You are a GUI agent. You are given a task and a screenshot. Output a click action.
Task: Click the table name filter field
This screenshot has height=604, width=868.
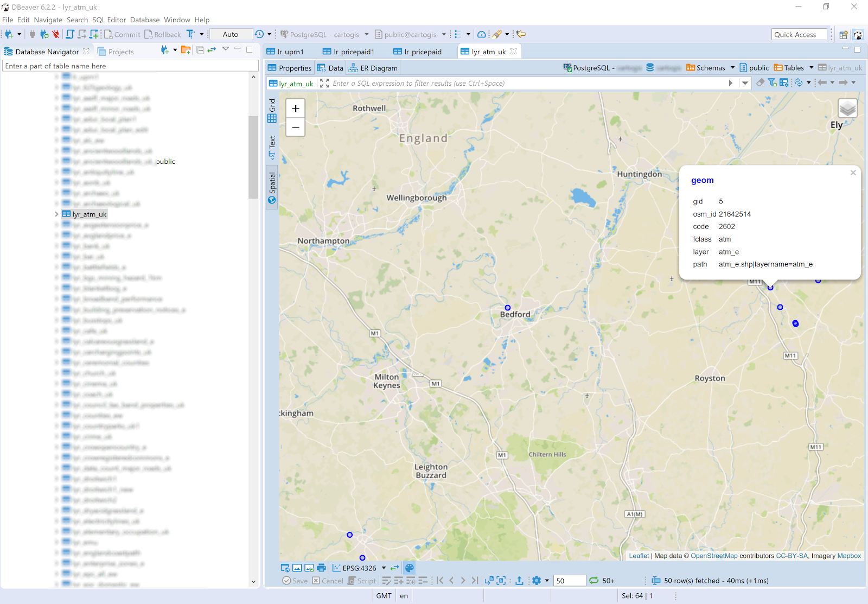pyautogui.click(x=130, y=66)
